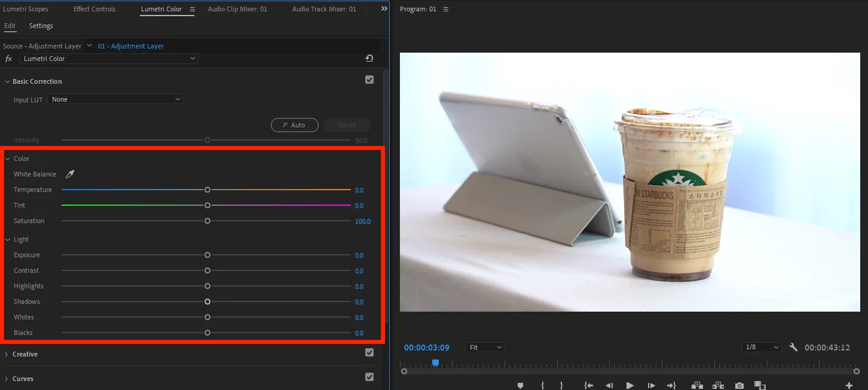Image resolution: width=868 pixels, height=390 pixels.
Task: Open the Button Editor plus icon
Action: pos(849,386)
